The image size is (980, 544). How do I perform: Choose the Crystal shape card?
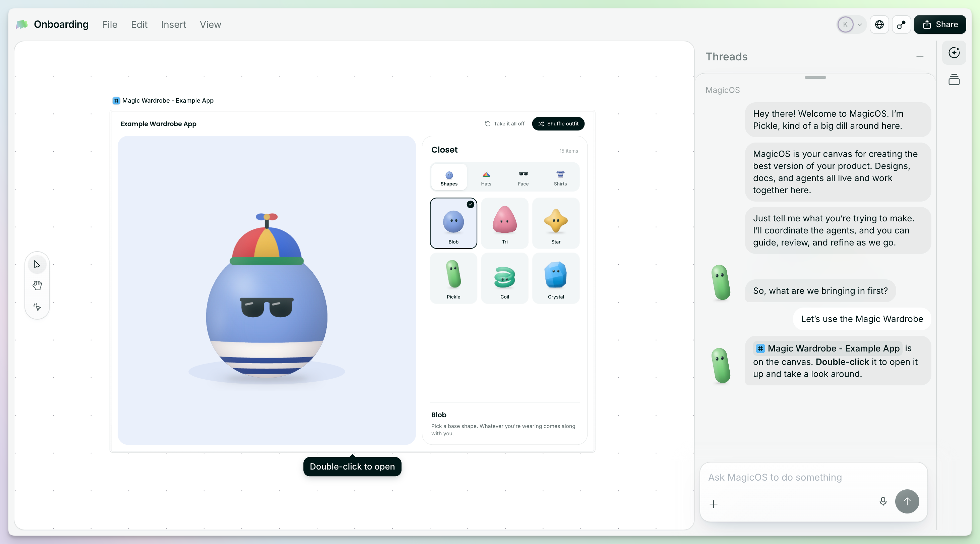556,278
